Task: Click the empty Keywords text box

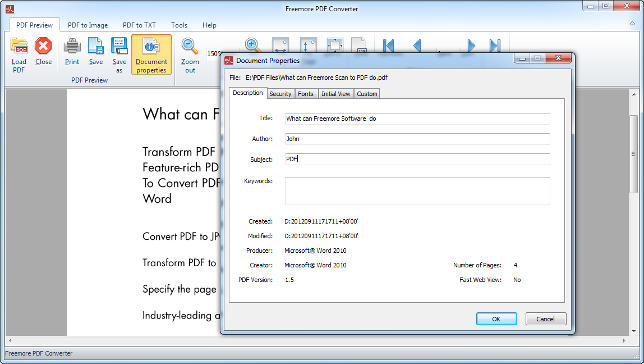Action: coord(417,190)
